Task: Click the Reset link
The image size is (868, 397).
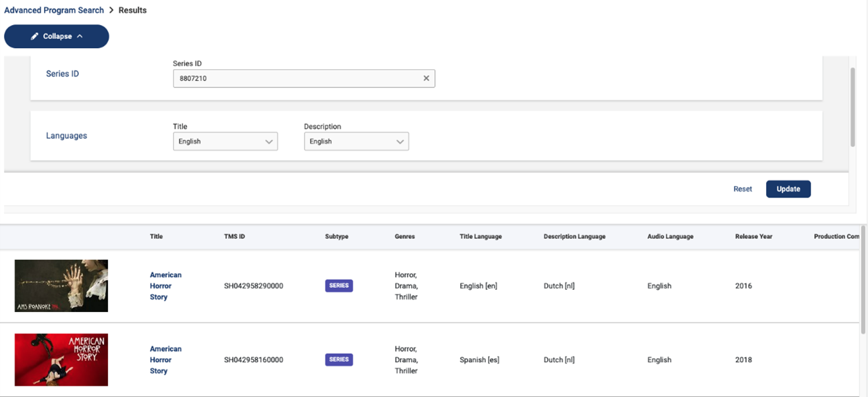Action: coord(742,189)
